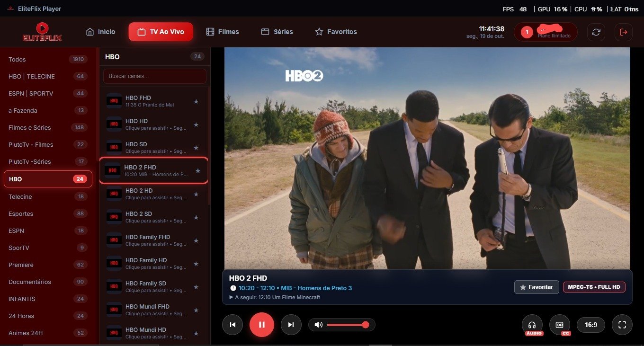
Task: Favorite star for HBO Family FHD channel
Action: pyautogui.click(x=196, y=240)
